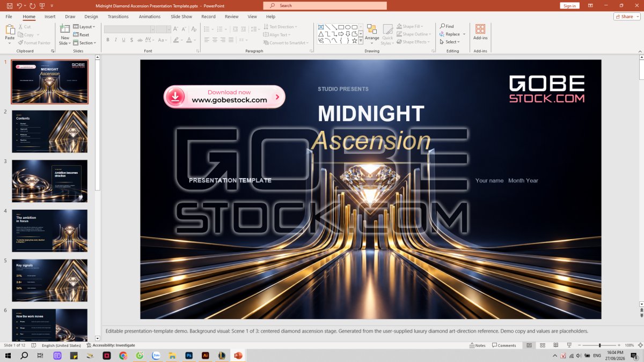This screenshot has width=644, height=362.
Task: Open the Replace dropdown arrow
Action: pos(464,34)
